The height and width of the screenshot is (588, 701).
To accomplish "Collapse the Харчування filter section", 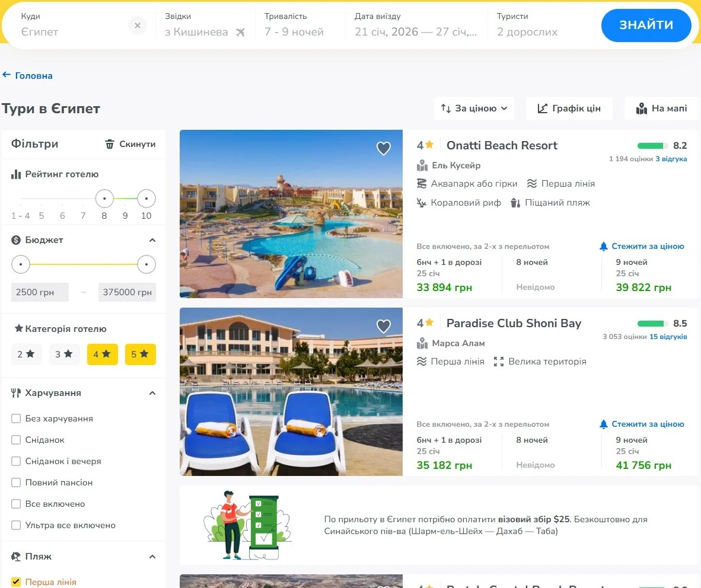I will (x=152, y=393).
